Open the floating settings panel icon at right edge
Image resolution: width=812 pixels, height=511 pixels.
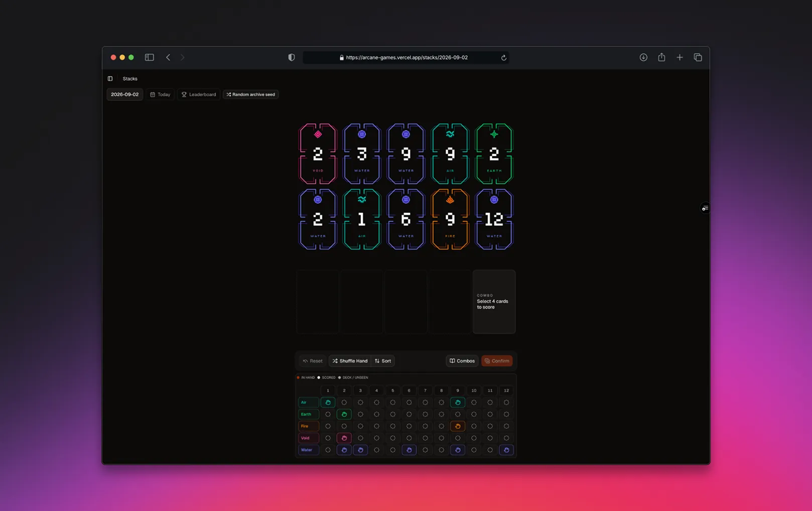point(705,208)
